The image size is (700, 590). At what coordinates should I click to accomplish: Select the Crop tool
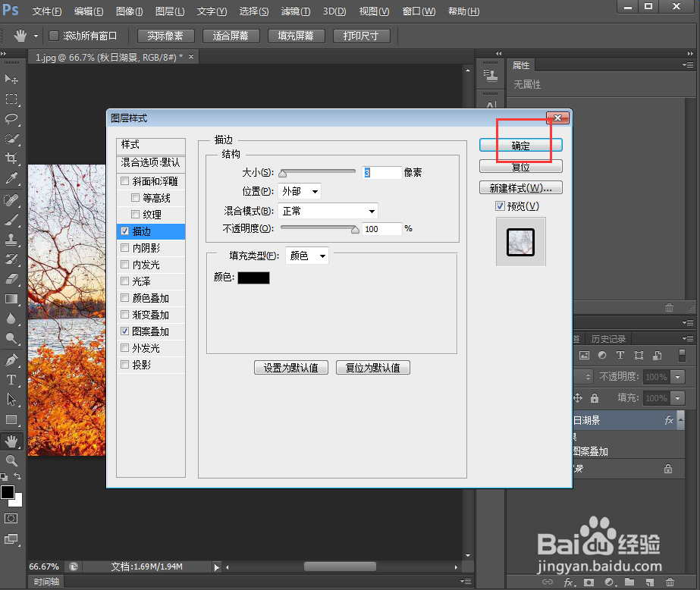click(x=11, y=158)
